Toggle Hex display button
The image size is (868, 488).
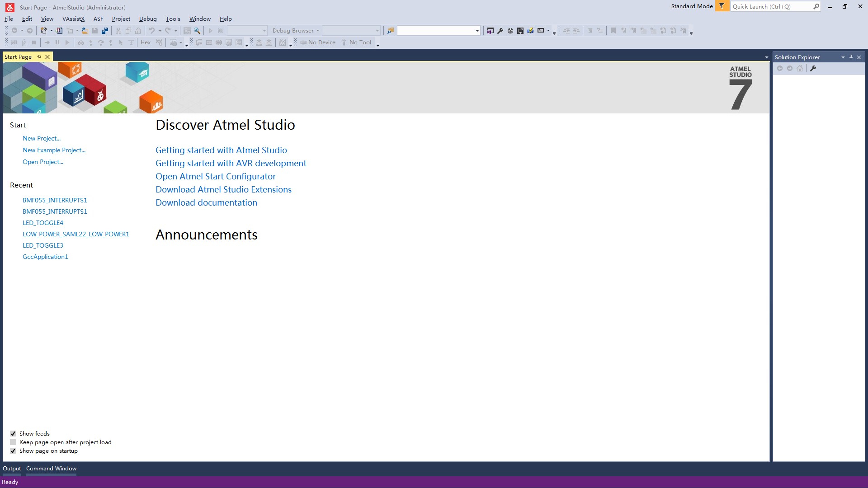point(146,42)
